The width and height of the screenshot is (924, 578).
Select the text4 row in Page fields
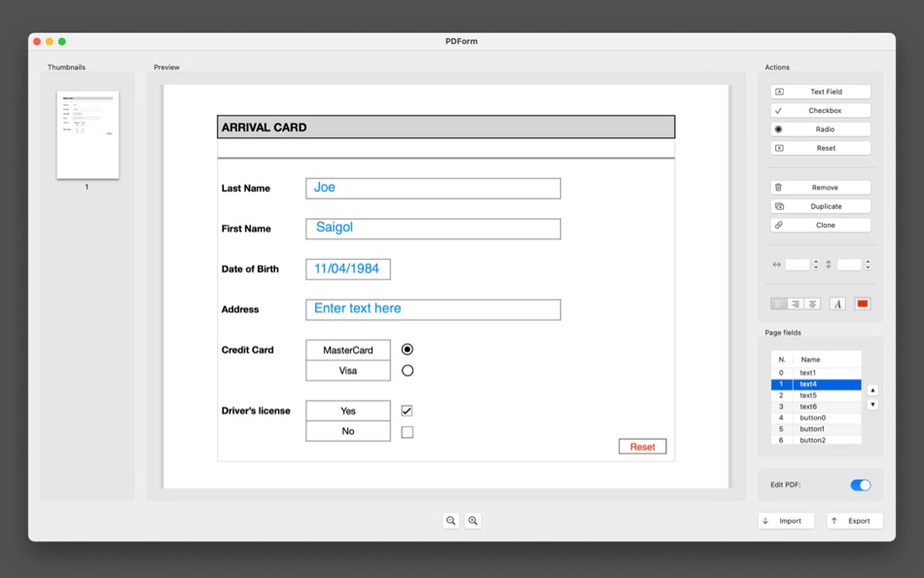coord(816,384)
